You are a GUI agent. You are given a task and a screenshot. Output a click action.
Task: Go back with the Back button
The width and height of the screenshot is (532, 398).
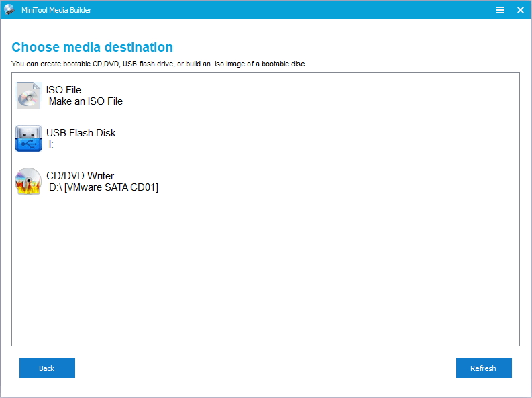point(47,368)
